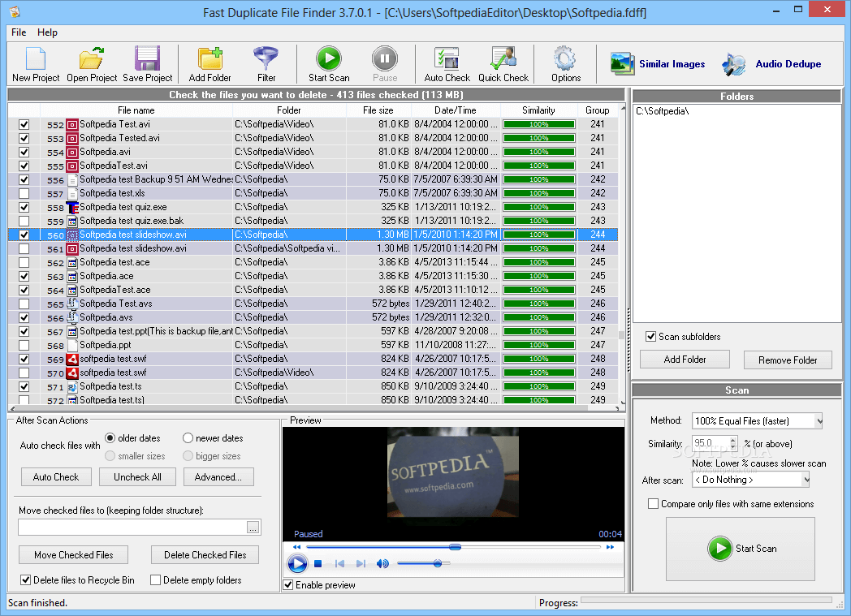Enable Compare only files with same extensions
The height and width of the screenshot is (616, 851).
click(654, 504)
